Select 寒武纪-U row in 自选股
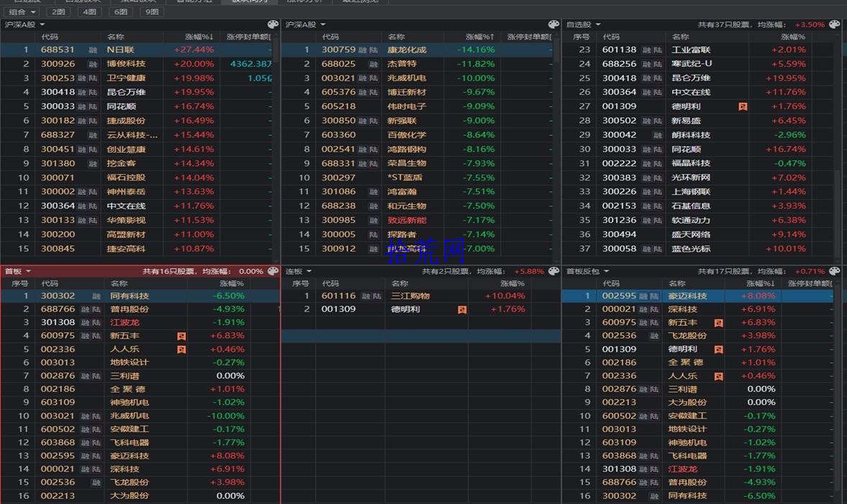847x504 pixels. point(698,64)
